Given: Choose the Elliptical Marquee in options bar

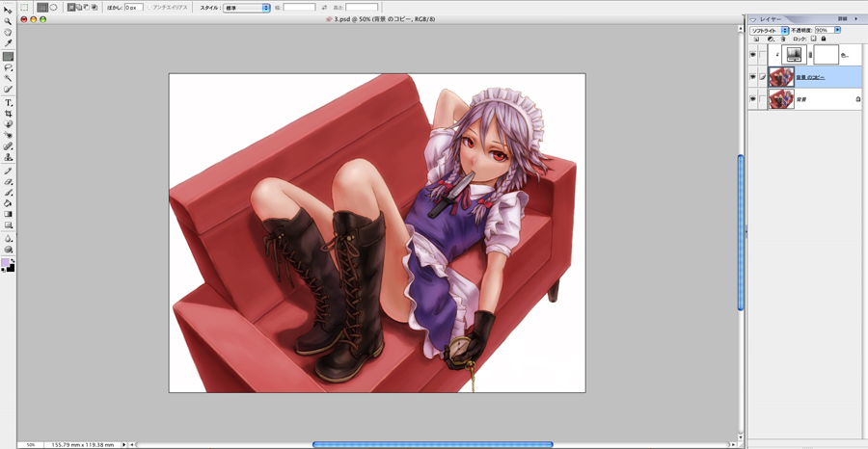Looking at the screenshot, I should pyautogui.click(x=53, y=8).
